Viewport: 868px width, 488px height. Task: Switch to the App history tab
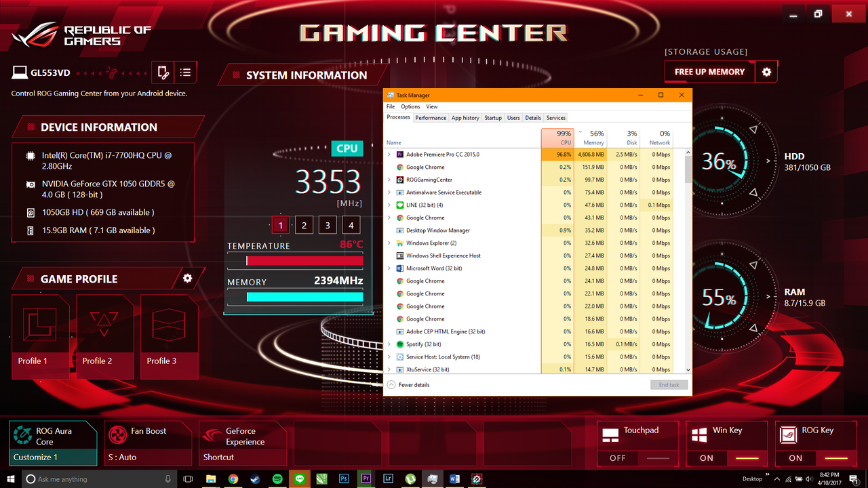(465, 118)
